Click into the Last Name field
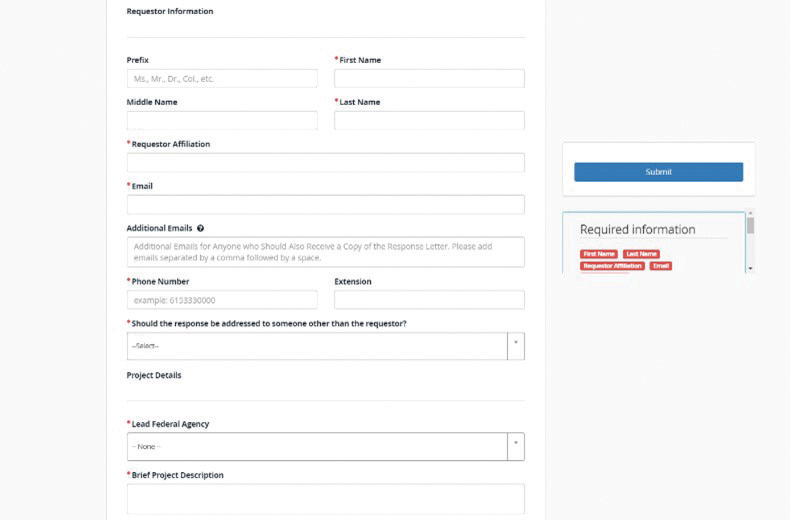790x520 pixels. tap(429, 120)
